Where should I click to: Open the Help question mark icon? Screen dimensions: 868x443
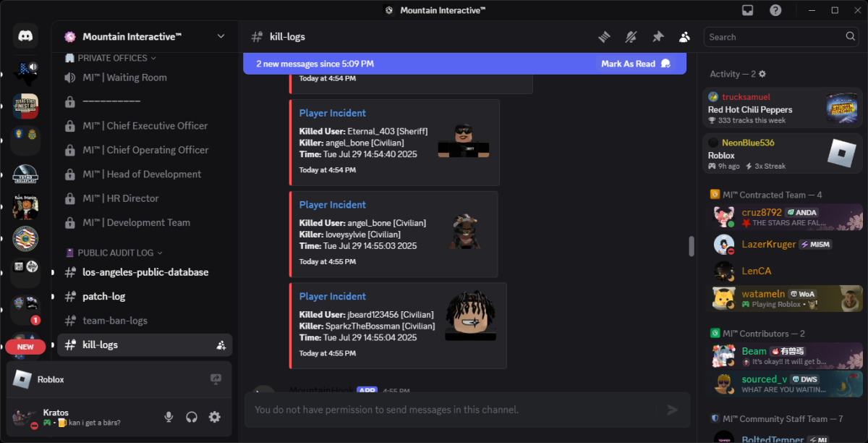click(775, 10)
